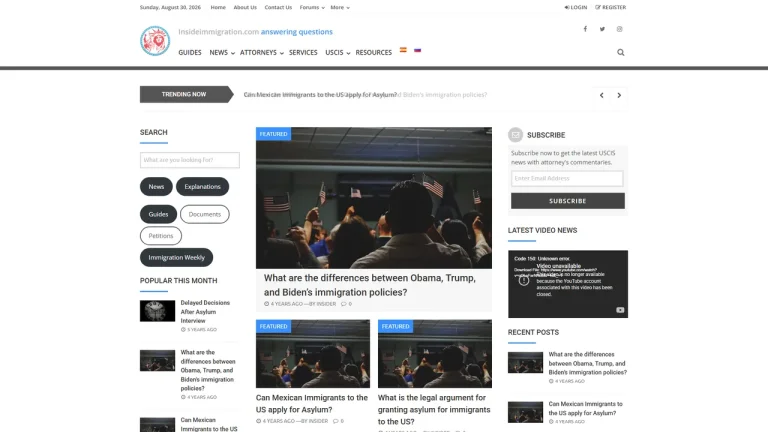
Task: Toggle the Immigration Weekly filter pill
Action: pyautogui.click(x=176, y=257)
